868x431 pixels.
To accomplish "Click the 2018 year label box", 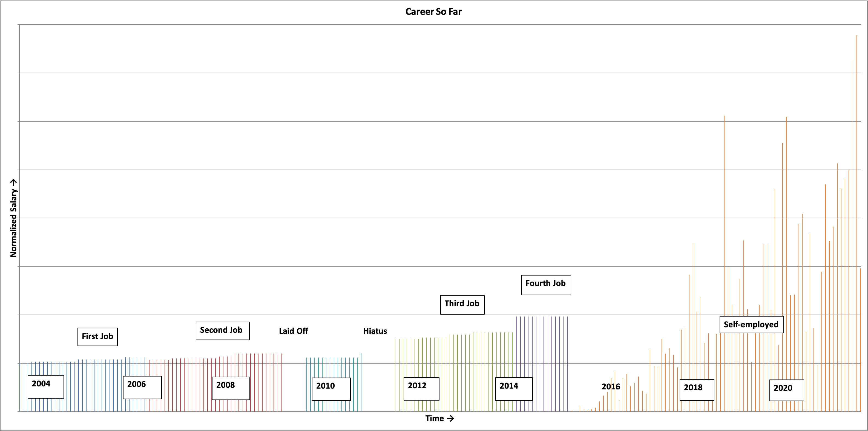I will [697, 390].
